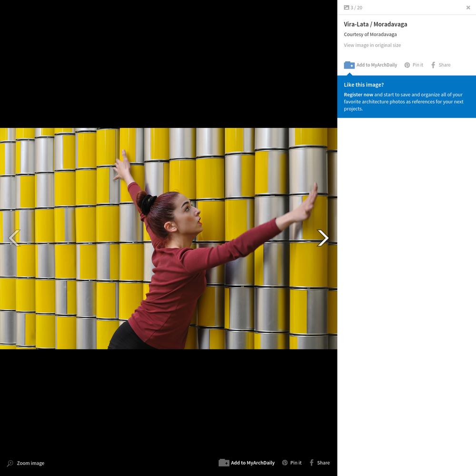Go to the previous gallery image

(14, 238)
